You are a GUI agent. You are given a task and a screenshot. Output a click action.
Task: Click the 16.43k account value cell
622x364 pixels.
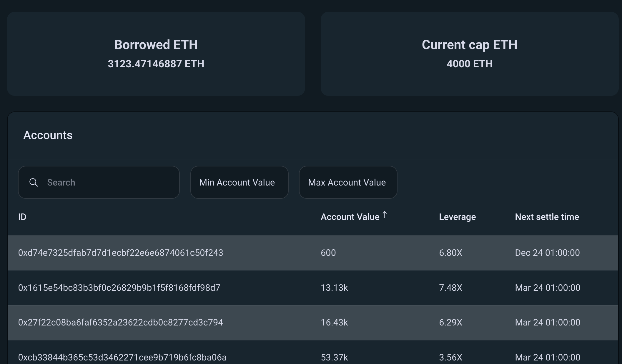[x=334, y=323]
